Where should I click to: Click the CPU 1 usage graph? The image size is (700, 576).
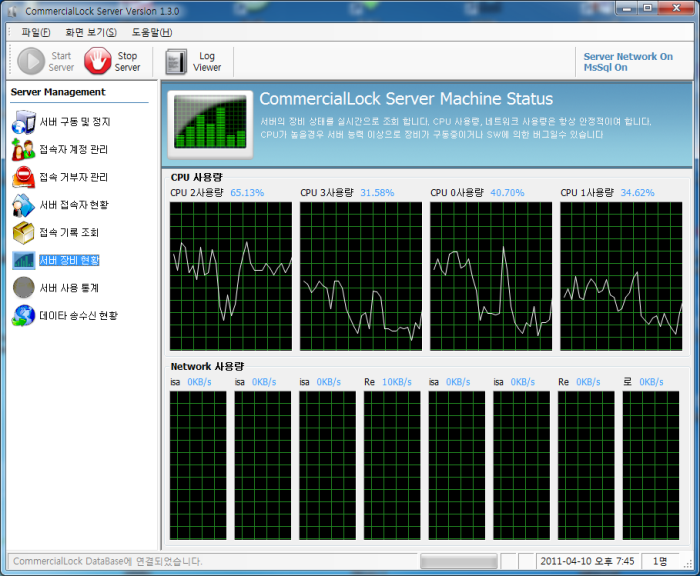point(621,276)
